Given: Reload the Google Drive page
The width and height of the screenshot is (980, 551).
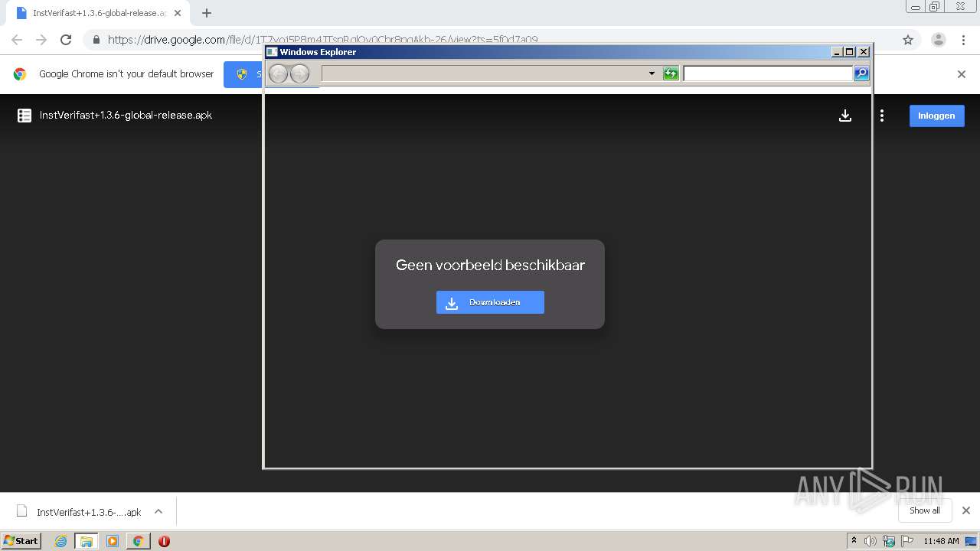Looking at the screenshot, I should tap(66, 40).
